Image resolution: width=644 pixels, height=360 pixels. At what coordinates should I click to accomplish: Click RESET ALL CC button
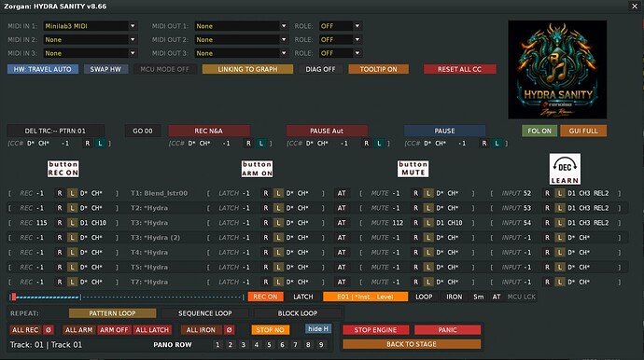click(x=459, y=69)
